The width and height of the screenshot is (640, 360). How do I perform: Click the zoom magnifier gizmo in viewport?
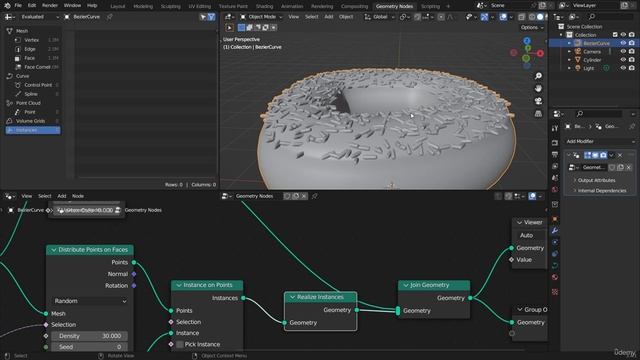tap(538, 76)
